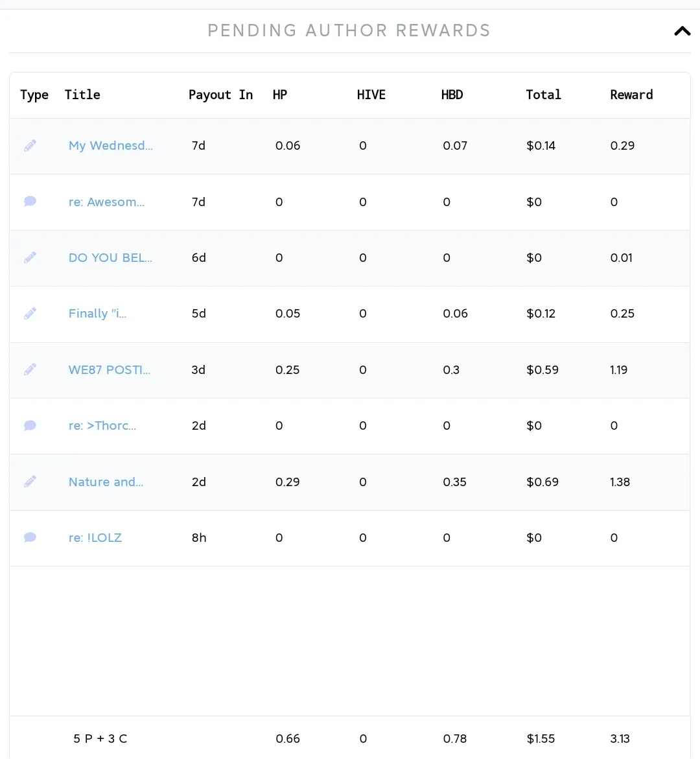Click the Total column header

click(542, 95)
